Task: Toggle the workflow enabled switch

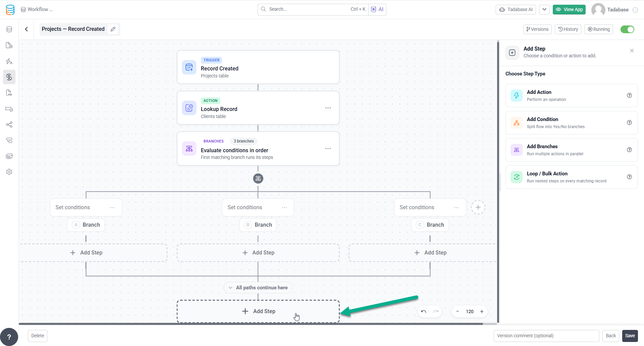Action: click(x=627, y=30)
